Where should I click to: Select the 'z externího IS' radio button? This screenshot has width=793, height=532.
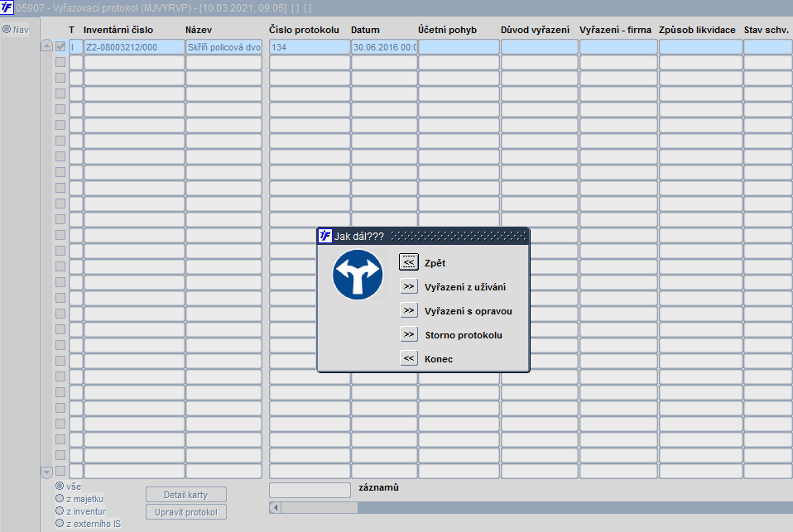[60, 524]
